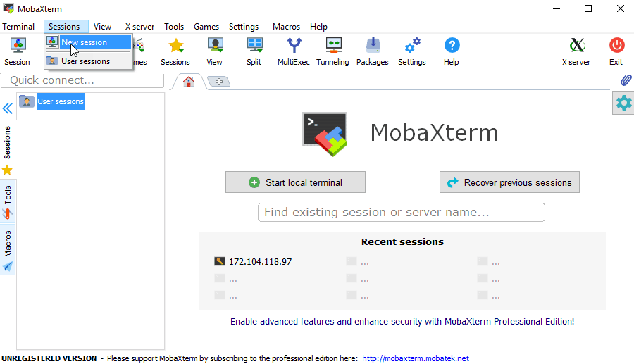Click Recover previous sessions button
Screen dimensions: 634x364
509,182
